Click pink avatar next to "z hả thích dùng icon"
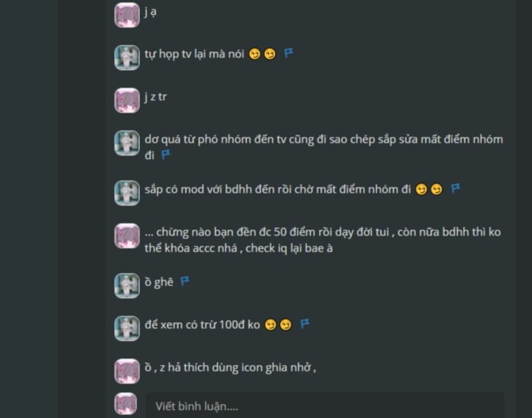Viewport: 532px width, 418px height. click(127, 371)
